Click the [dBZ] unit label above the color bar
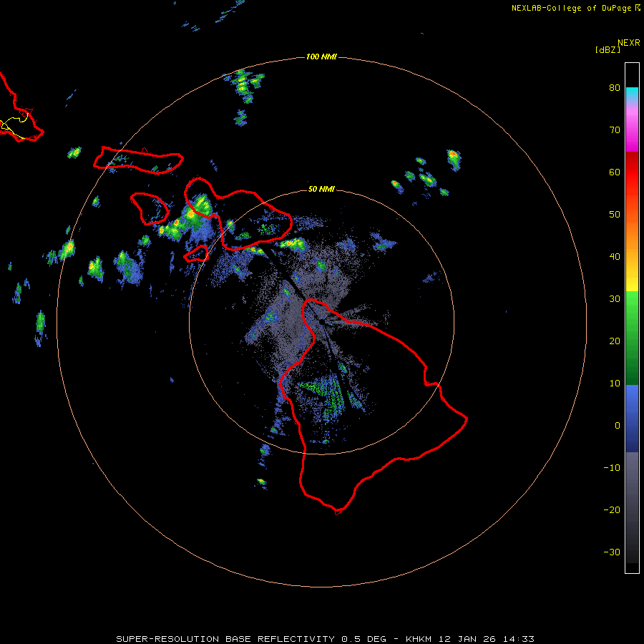Viewport: 644px width, 644px height. click(608, 49)
